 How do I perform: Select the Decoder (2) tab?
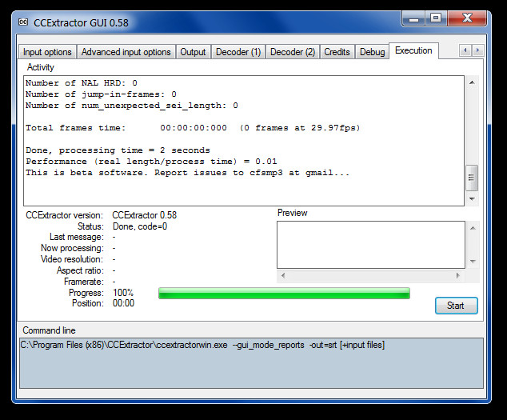point(293,52)
